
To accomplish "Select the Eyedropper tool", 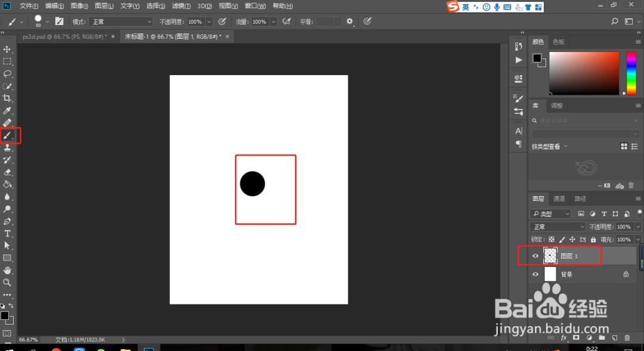I will coord(7,111).
